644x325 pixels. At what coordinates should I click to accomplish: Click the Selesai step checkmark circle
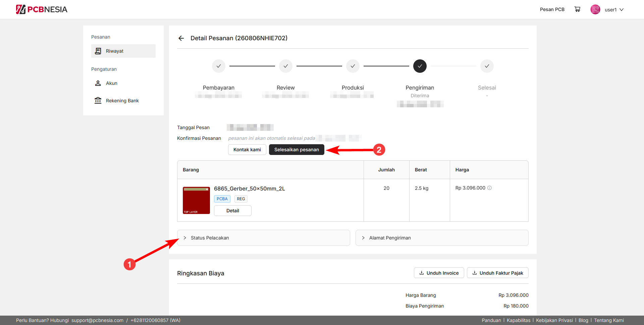(x=487, y=66)
